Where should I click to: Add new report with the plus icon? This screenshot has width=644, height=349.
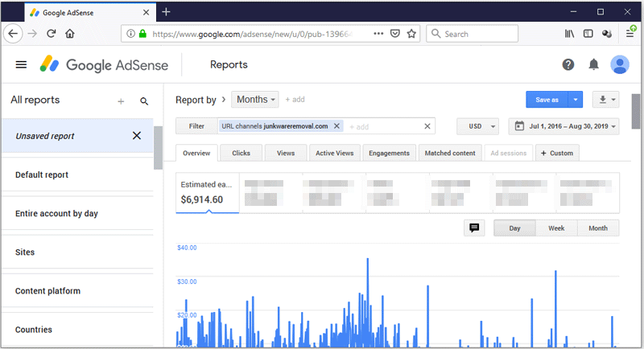pyautogui.click(x=121, y=101)
